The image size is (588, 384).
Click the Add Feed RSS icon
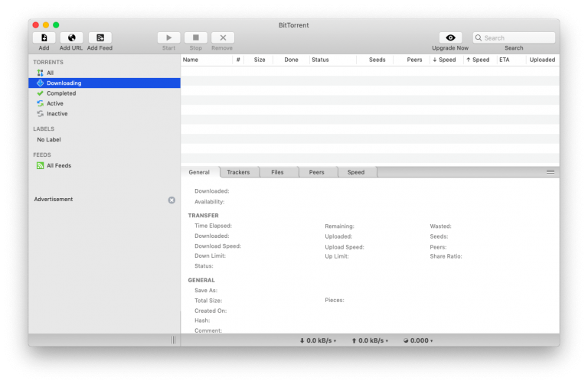(100, 37)
